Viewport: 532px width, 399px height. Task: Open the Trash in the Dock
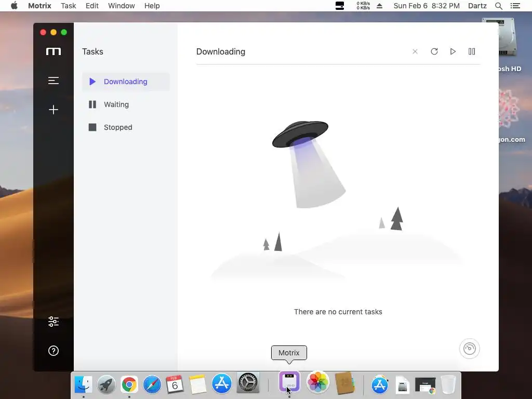448,384
